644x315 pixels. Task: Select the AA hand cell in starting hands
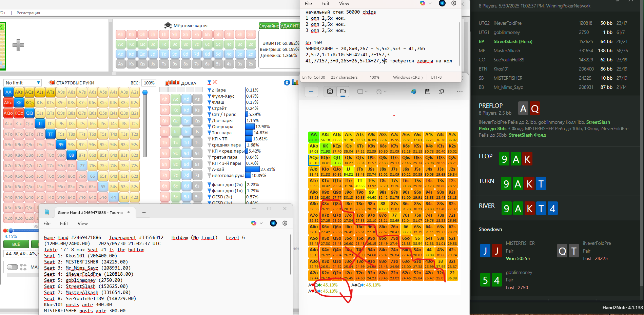(x=8, y=92)
